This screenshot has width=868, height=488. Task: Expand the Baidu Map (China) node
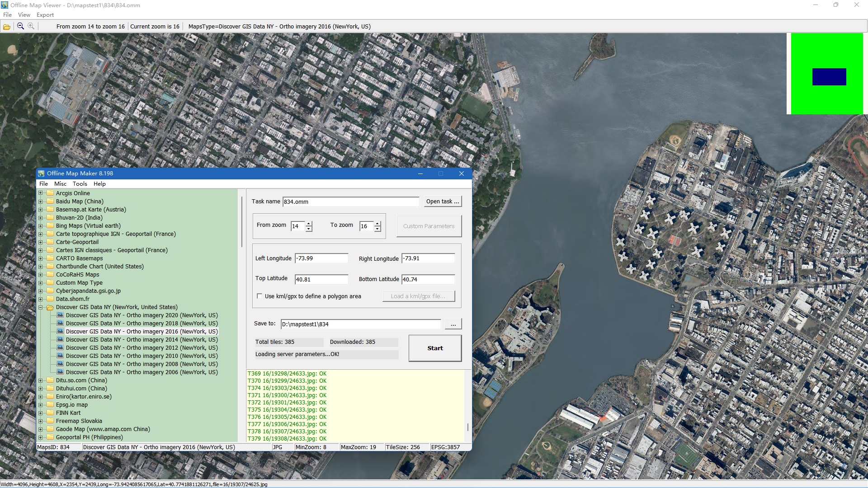(40, 202)
